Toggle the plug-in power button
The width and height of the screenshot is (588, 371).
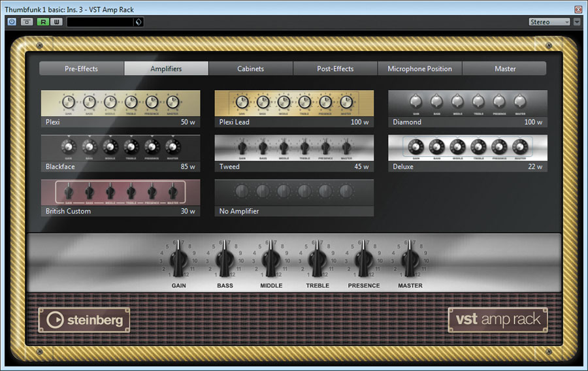(12, 22)
